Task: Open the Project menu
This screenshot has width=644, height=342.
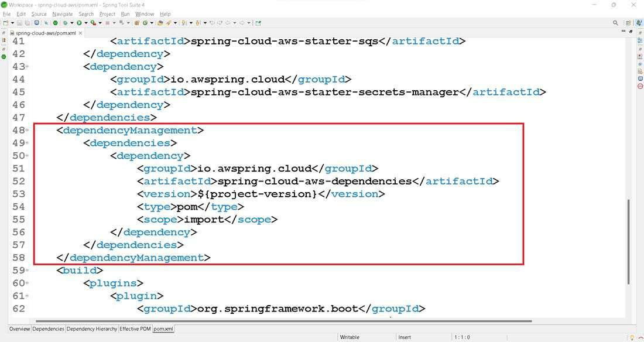Action: [x=107, y=14]
